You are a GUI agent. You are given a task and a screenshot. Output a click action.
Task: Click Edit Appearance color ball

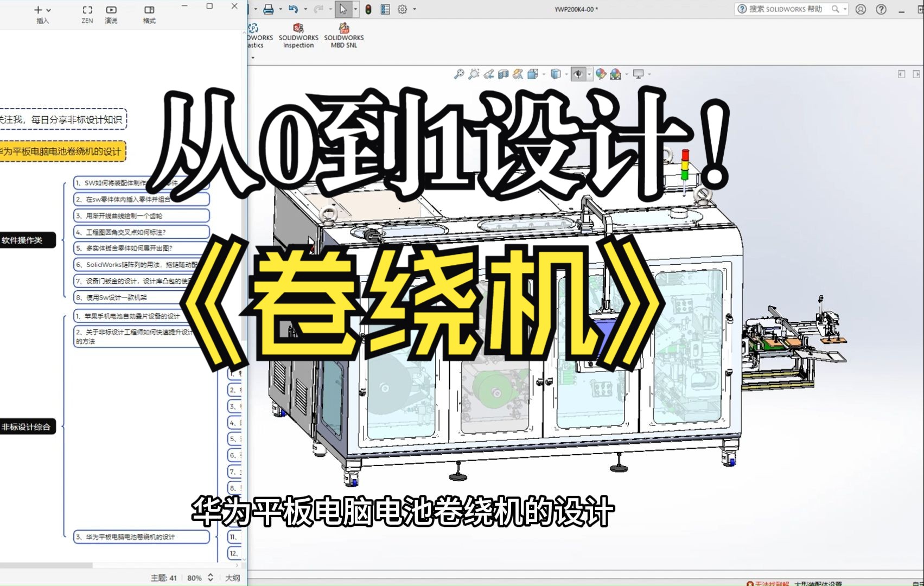[x=601, y=74]
